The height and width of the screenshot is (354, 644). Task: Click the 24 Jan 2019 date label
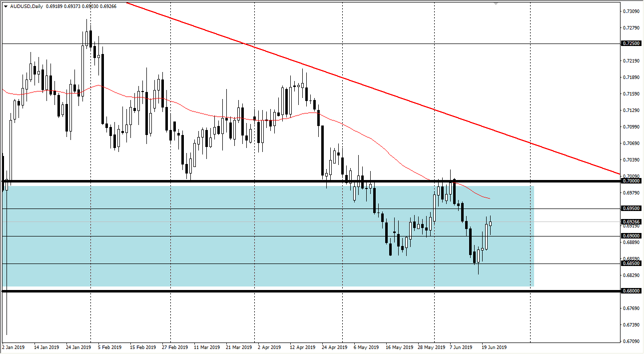point(78,347)
